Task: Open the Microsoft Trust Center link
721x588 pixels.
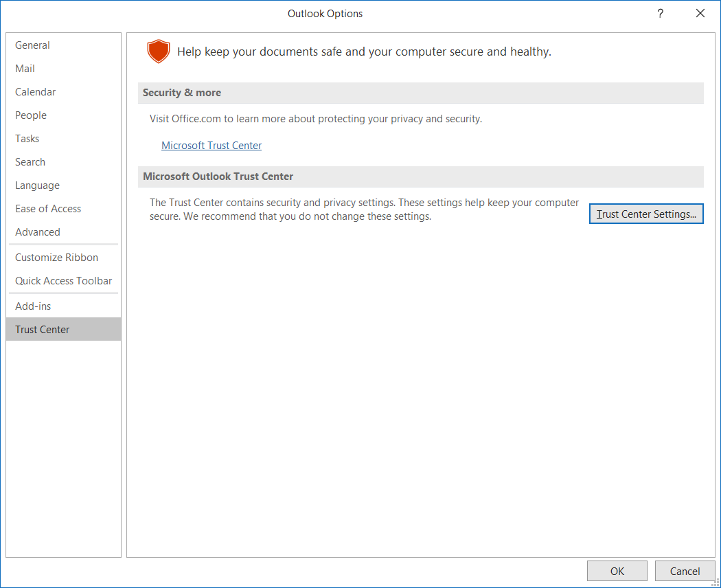Action: (211, 146)
